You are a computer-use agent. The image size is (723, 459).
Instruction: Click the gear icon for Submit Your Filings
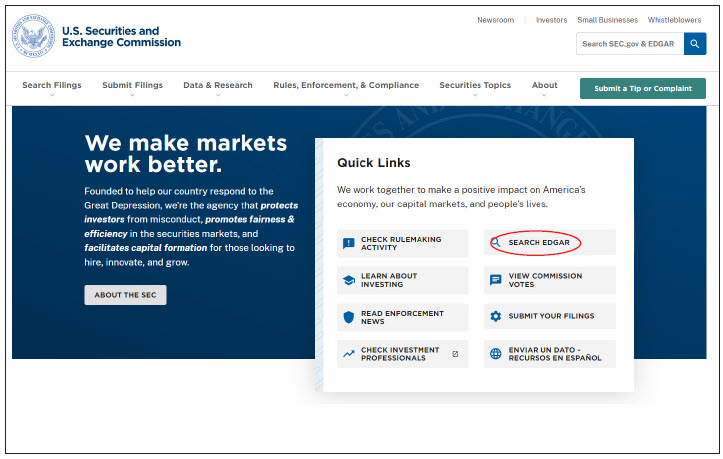pyautogui.click(x=496, y=317)
